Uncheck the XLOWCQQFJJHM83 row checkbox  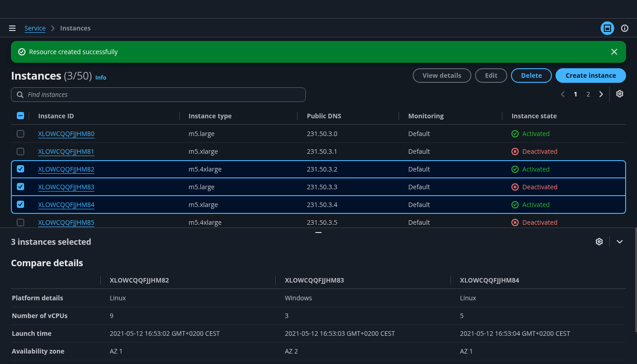coord(20,187)
